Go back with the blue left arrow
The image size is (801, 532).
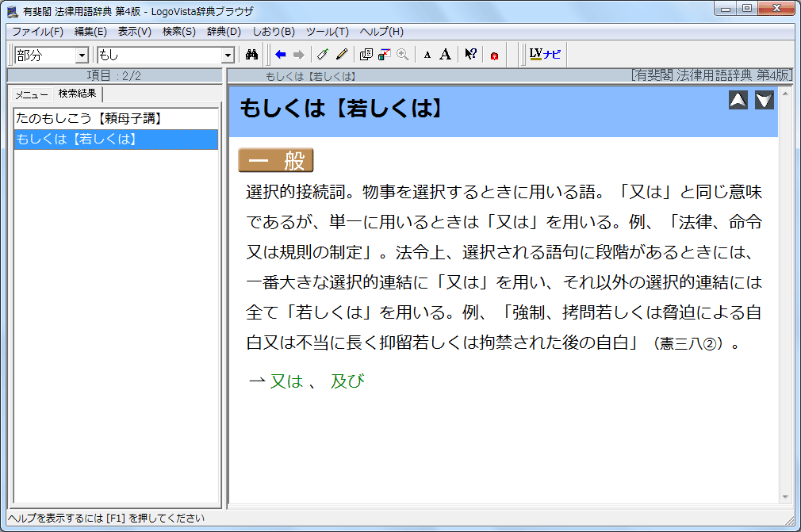pos(280,55)
